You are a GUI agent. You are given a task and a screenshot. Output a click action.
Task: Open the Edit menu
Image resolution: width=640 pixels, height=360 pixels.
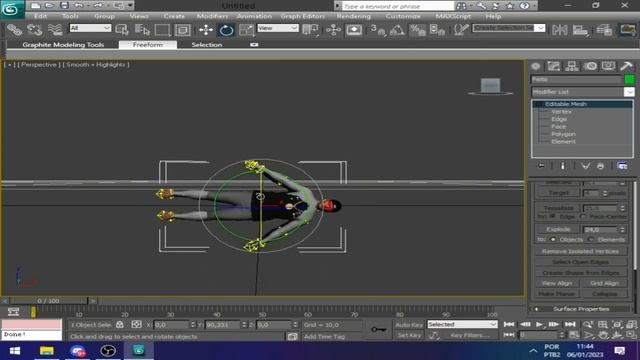pos(40,16)
